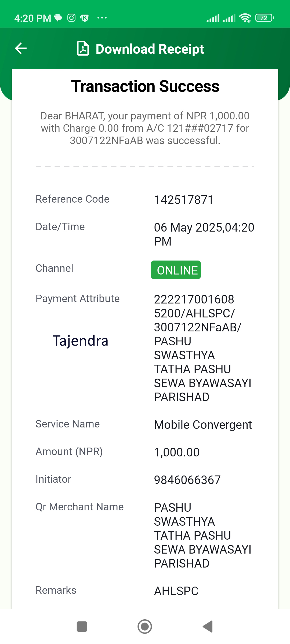Tap the battery indicator in status bar
Screen dimensions: 290x644
264,18
